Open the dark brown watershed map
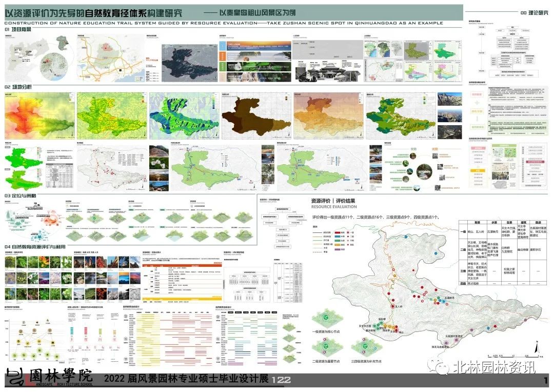The height and width of the screenshot is (392, 554). point(256,116)
